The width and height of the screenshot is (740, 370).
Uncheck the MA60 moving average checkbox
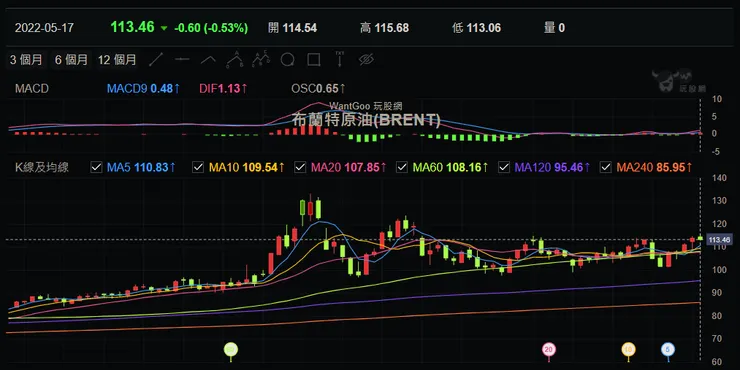point(402,167)
